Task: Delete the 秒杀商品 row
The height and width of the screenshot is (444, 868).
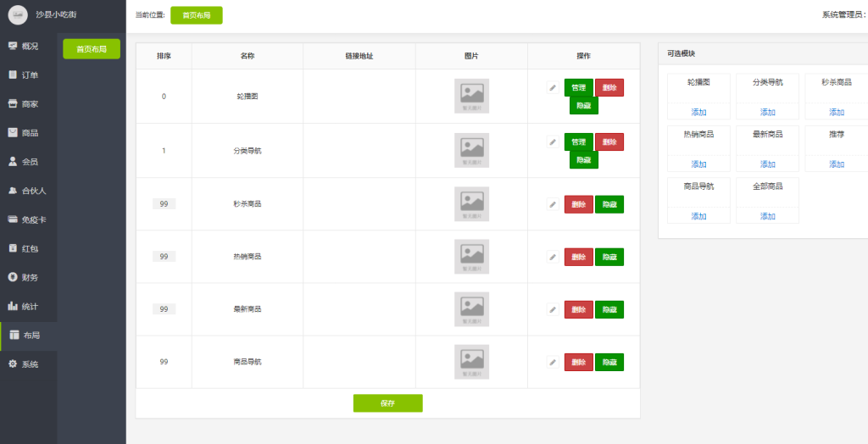Action: pyautogui.click(x=578, y=204)
